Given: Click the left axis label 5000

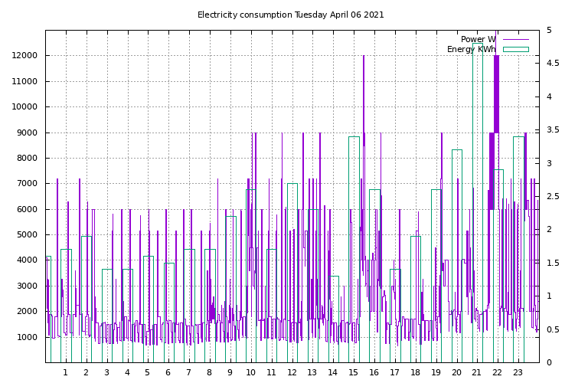Looking at the screenshot, I should coord(27,235).
